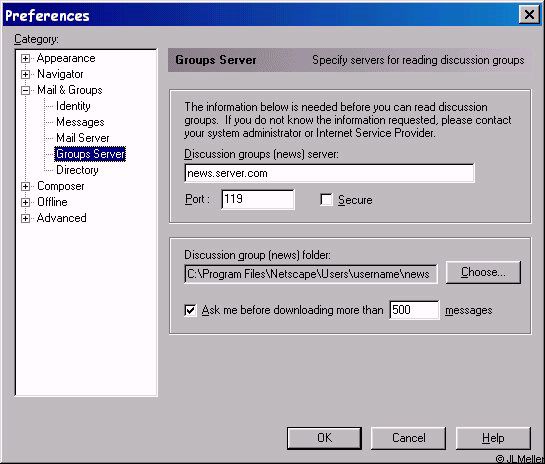Confirm preferences with OK
Image resolution: width=545 pixels, height=464 pixels.
click(x=324, y=438)
